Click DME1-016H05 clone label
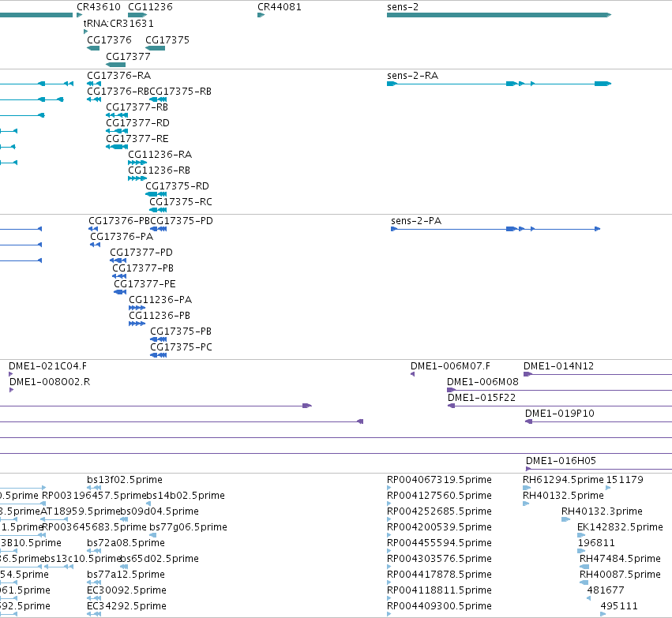 pyautogui.click(x=561, y=461)
